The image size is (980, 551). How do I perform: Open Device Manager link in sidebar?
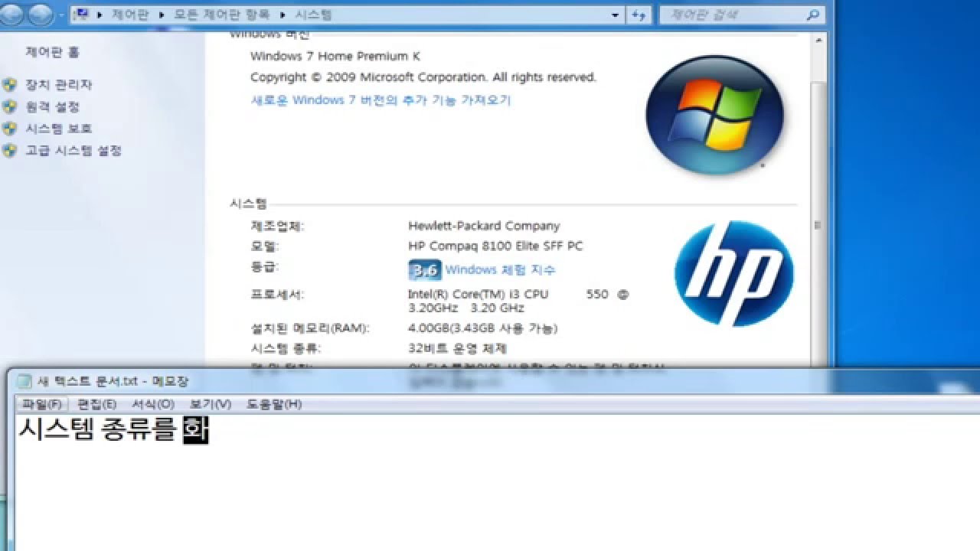point(59,85)
